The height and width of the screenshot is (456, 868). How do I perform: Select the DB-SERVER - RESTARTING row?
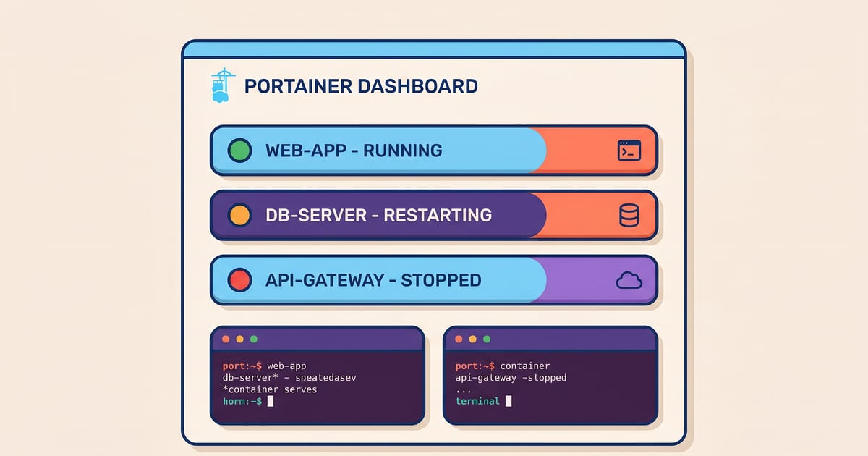pyautogui.click(x=434, y=215)
